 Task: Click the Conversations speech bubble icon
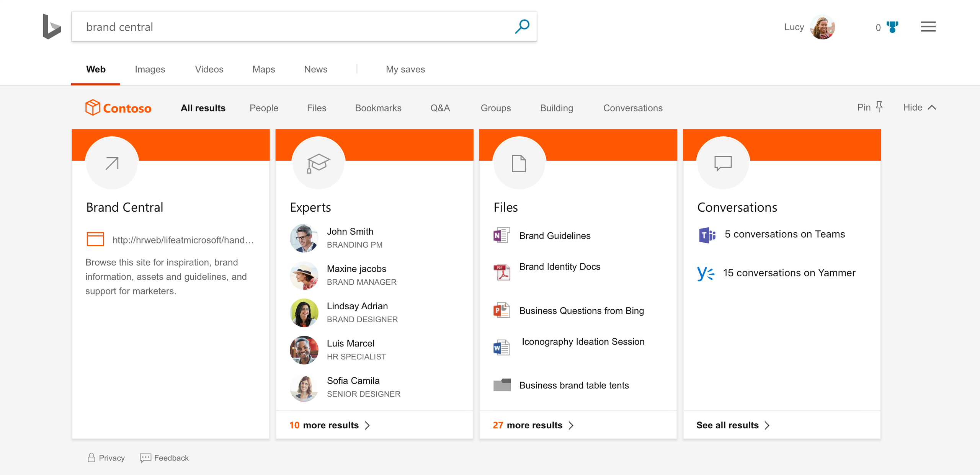[723, 163]
